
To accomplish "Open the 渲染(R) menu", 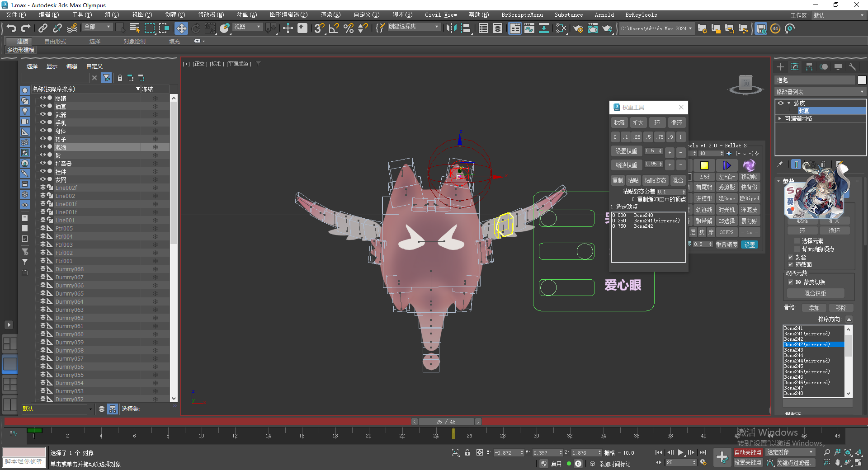I will [x=330, y=15].
